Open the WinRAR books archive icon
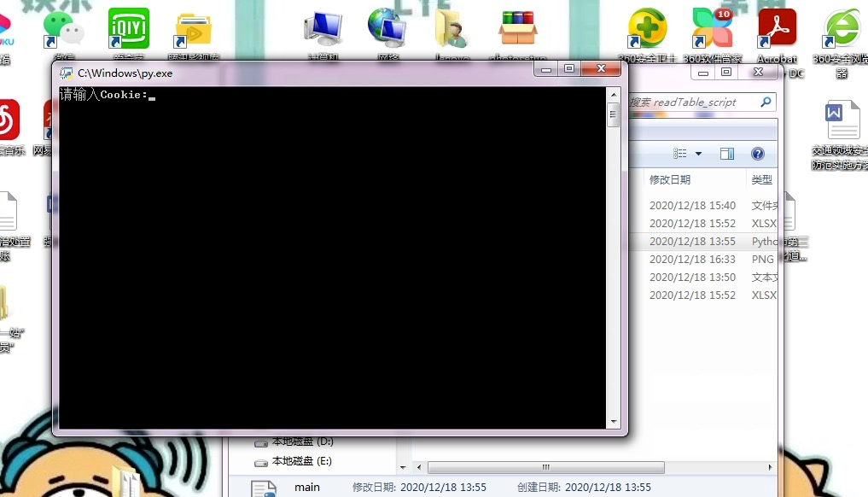The height and width of the screenshot is (497, 868). [x=517, y=27]
